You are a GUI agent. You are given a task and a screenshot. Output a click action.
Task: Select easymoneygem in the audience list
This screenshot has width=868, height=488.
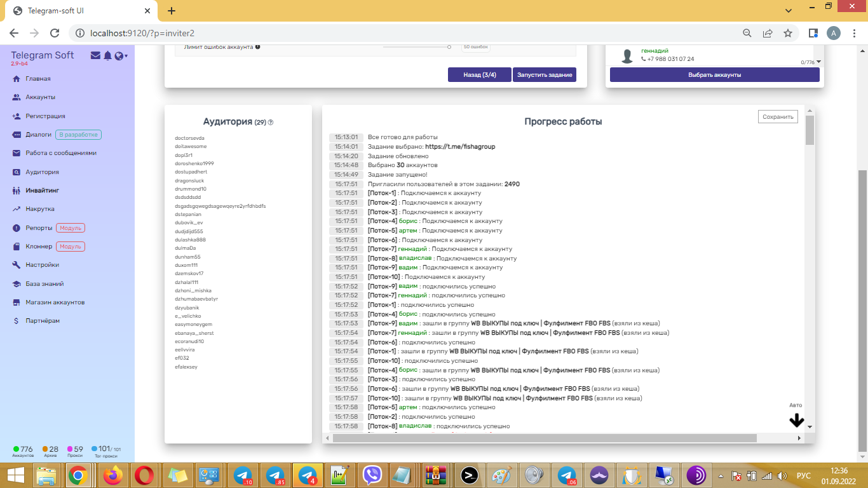193,324
